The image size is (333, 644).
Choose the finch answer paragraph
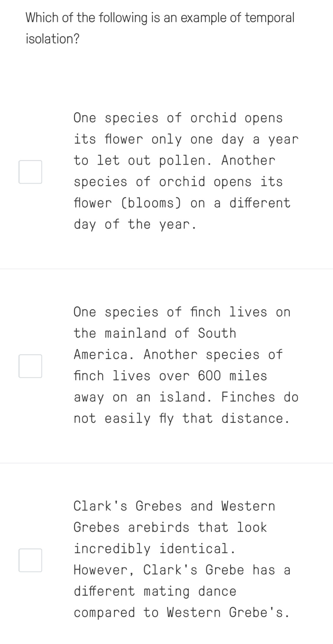point(186,365)
